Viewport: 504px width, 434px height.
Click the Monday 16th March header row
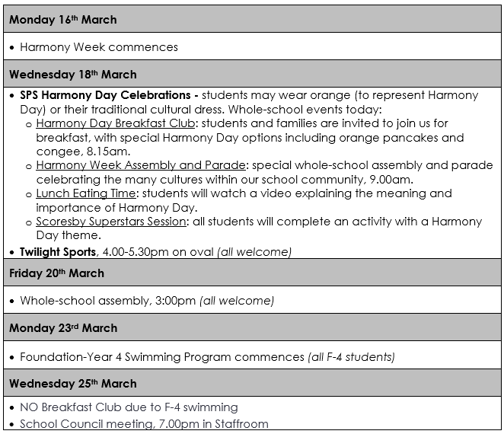point(62,19)
